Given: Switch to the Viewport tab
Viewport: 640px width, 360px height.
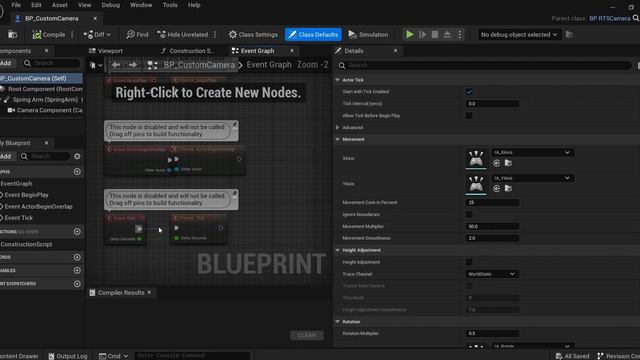Looking at the screenshot, I should tap(106, 51).
